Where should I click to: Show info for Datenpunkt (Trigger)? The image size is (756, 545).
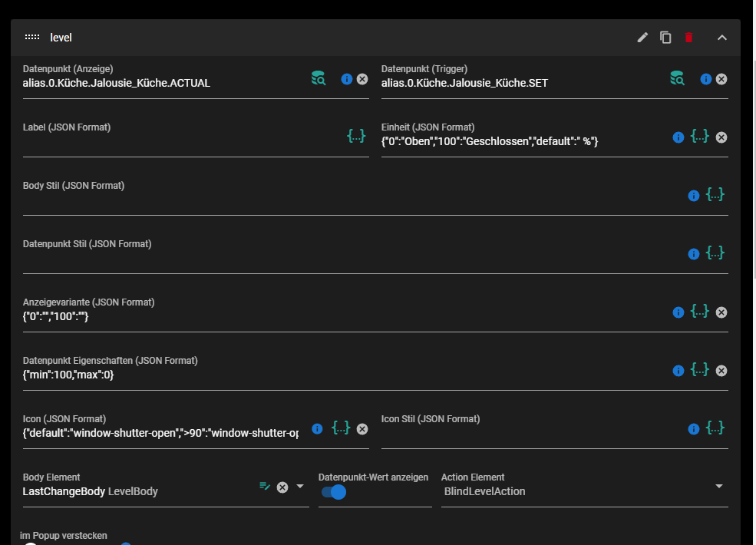click(706, 79)
